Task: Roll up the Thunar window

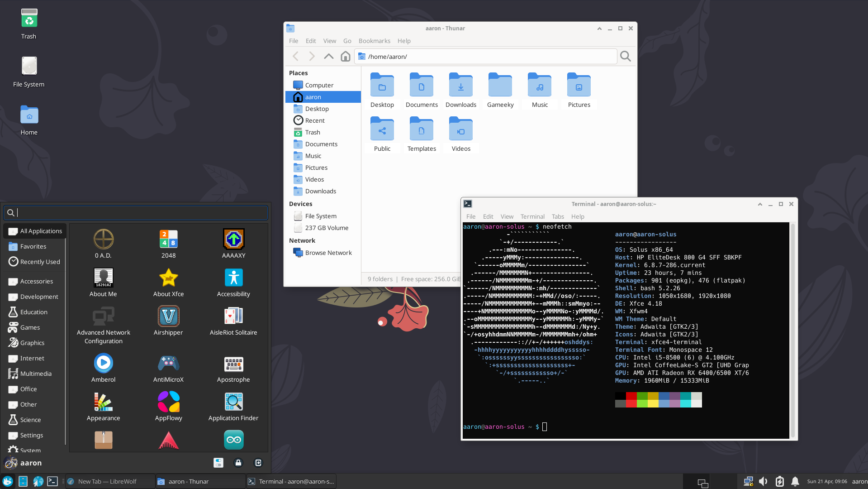Action: pos(599,28)
